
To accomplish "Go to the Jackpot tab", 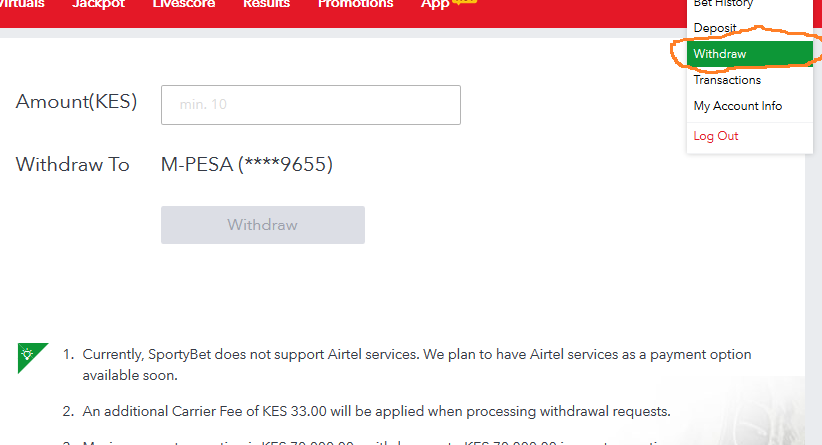I will 99,4.
